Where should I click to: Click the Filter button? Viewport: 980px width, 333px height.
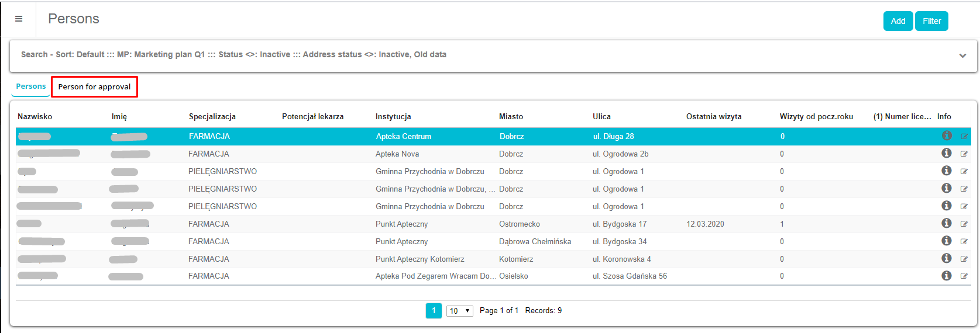[931, 21]
